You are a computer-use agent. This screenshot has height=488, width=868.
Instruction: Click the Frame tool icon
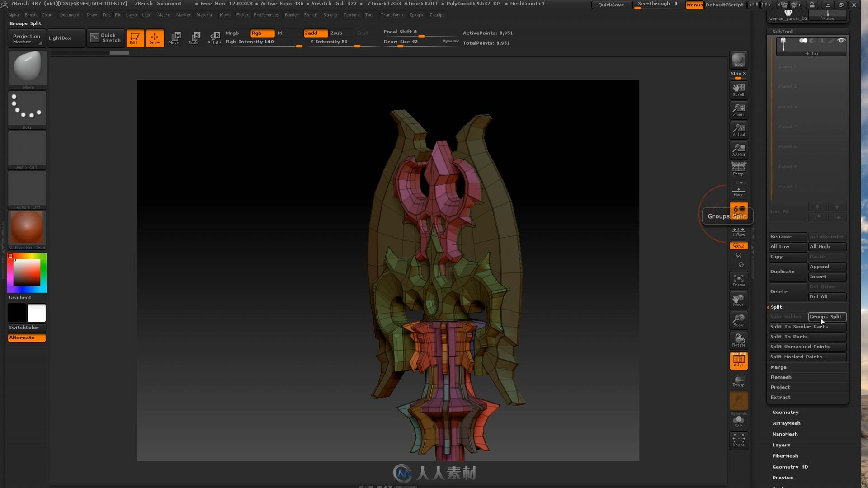click(x=738, y=279)
